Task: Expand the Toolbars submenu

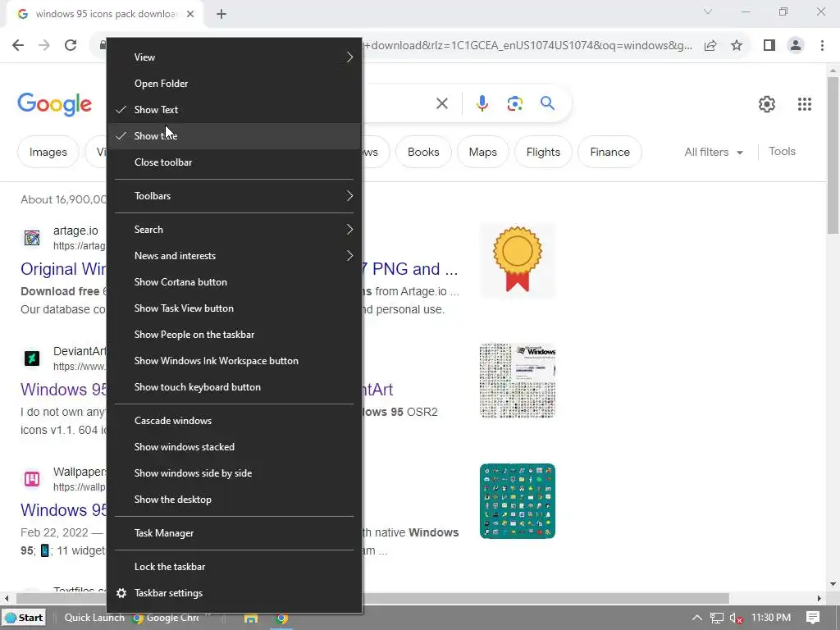Action: [x=234, y=196]
